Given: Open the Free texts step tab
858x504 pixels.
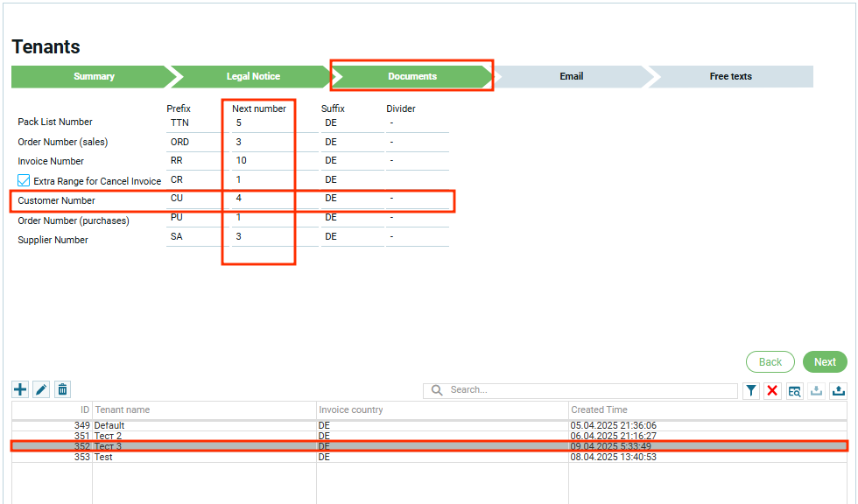Looking at the screenshot, I should click(730, 76).
